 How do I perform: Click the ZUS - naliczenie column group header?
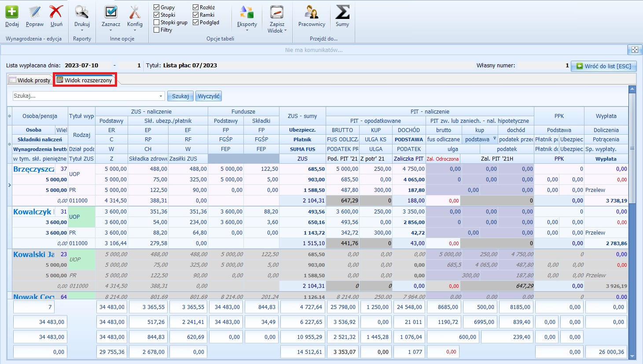(151, 111)
